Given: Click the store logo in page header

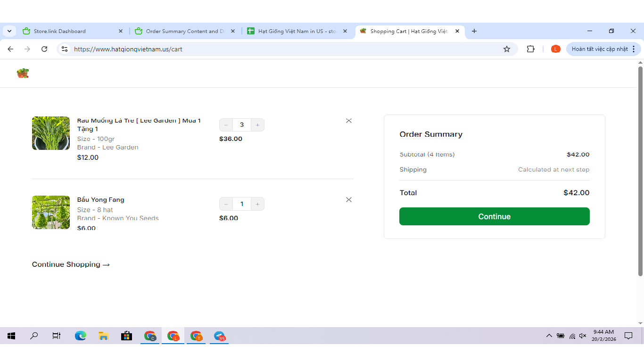Looking at the screenshot, I should tap(23, 73).
